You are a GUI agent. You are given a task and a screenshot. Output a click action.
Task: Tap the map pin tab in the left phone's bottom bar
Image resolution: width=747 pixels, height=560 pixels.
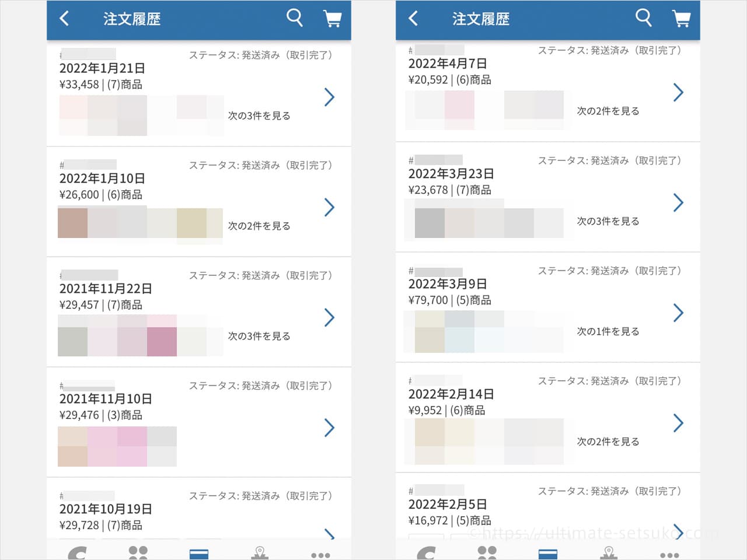[260, 552]
